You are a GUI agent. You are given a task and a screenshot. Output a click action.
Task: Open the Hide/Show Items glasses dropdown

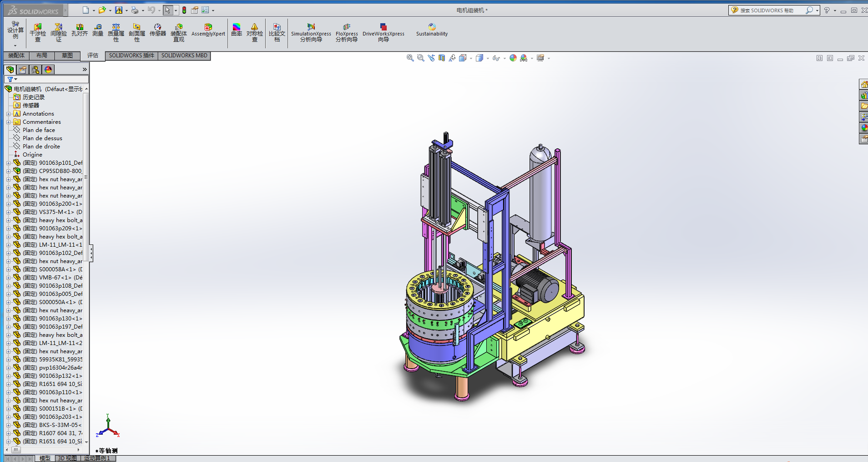[x=496, y=58]
